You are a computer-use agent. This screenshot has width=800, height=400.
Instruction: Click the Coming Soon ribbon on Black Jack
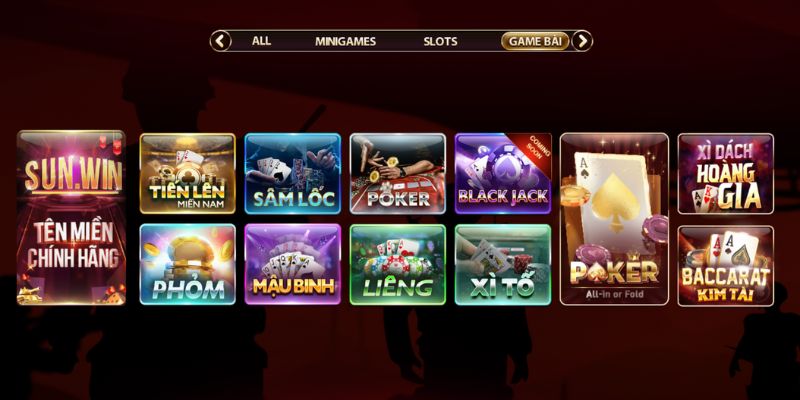point(534,151)
